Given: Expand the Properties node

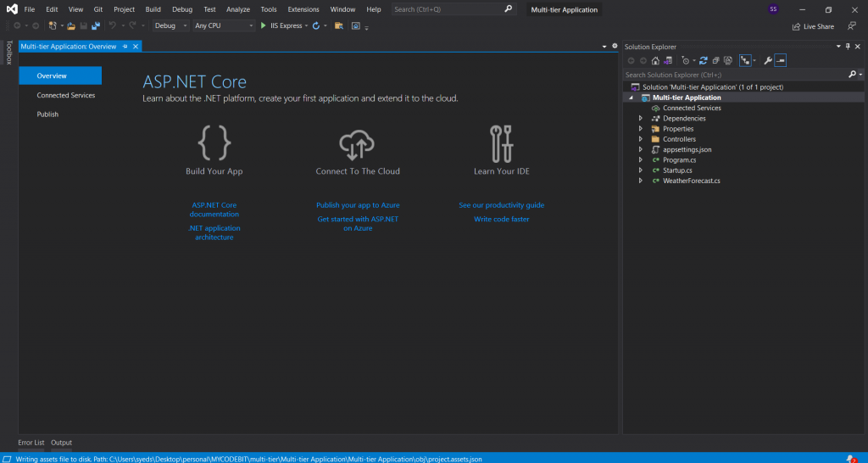Looking at the screenshot, I should tap(641, 129).
